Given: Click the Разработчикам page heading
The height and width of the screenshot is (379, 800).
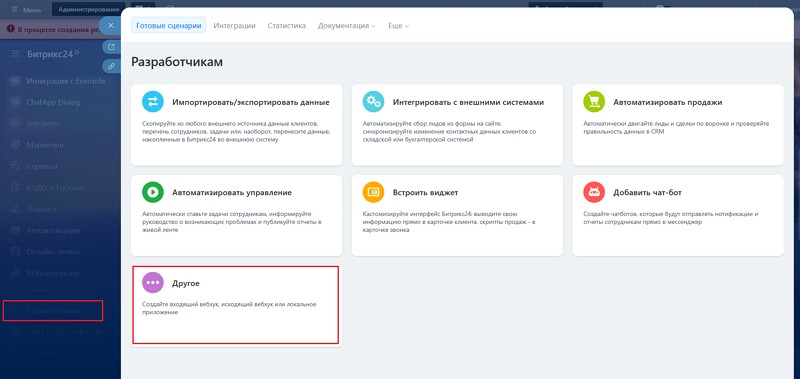Looking at the screenshot, I should tap(177, 62).
